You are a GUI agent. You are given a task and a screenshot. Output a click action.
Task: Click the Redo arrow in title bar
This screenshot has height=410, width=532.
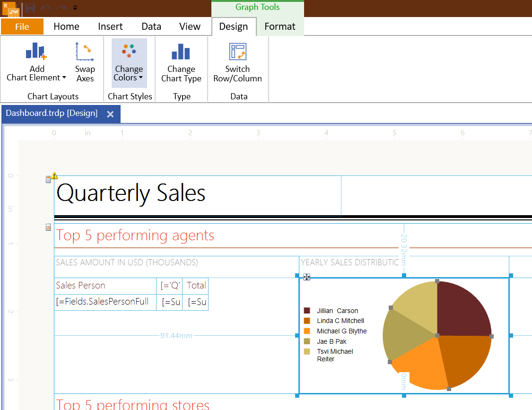click(x=61, y=8)
